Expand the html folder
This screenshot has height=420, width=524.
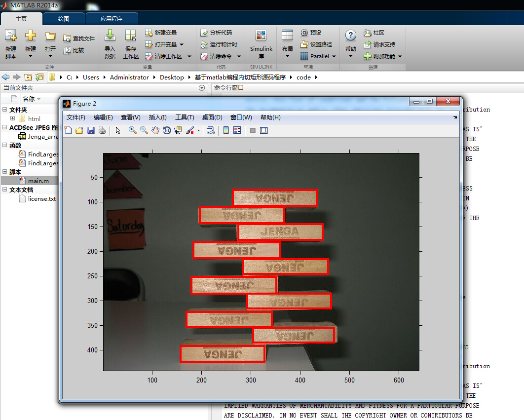click(x=13, y=118)
